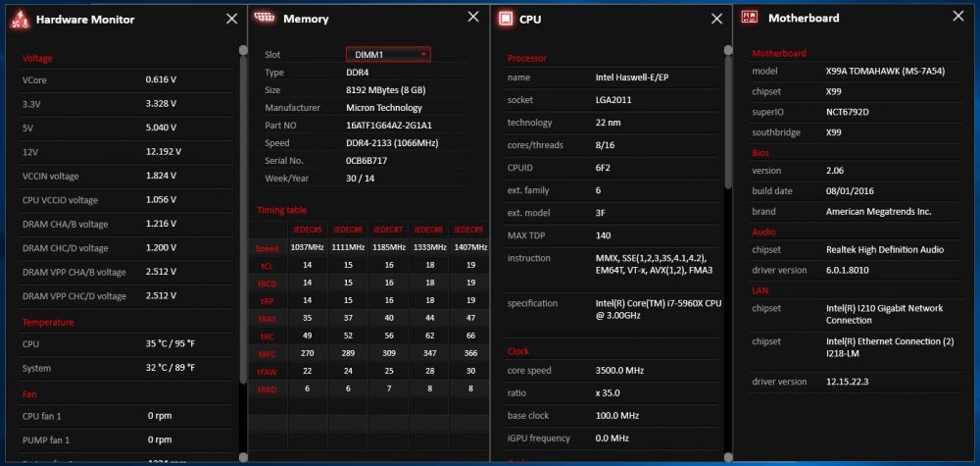Viewport: 980px width, 466px height.
Task: Click the Motherboard panel icon
Action: (750, 17)
